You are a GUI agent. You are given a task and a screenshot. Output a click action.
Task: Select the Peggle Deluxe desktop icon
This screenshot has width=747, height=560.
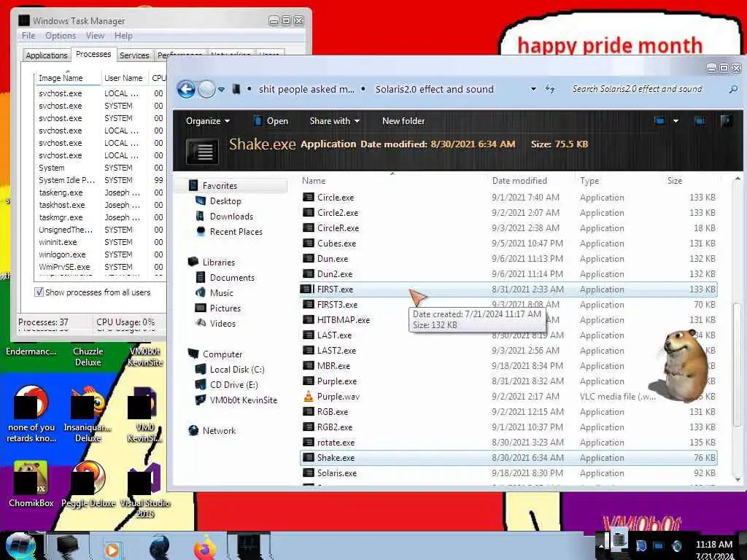(88, 484)
